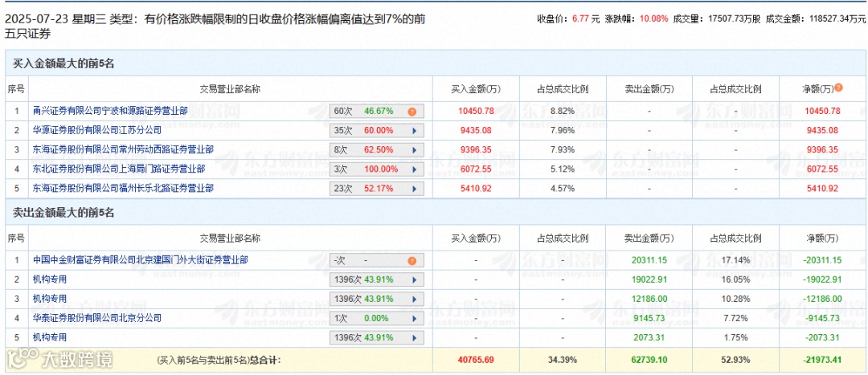868x375 pixels.
Task: Click sell amount 9145.73 in 卖出金额 column
Action: (649, 318)
